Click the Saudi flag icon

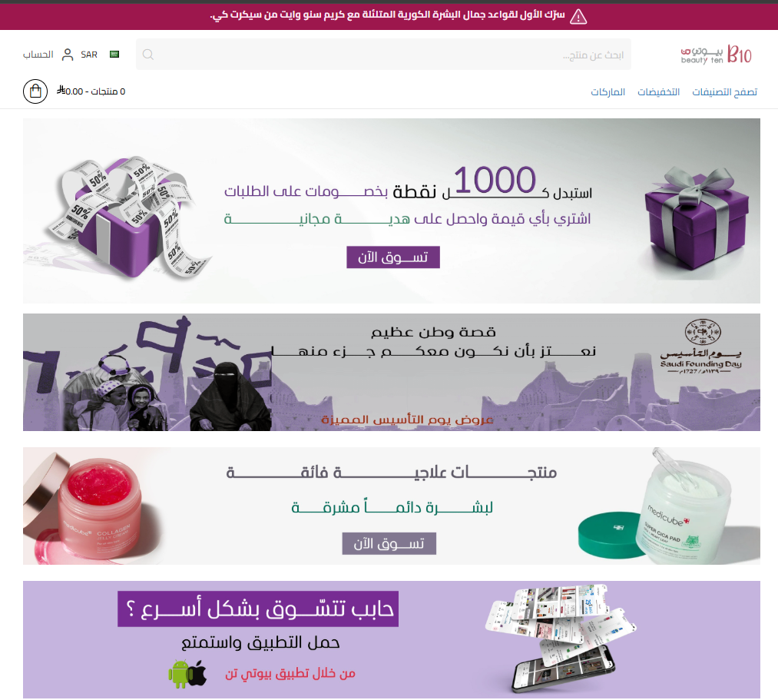point(114,54)
